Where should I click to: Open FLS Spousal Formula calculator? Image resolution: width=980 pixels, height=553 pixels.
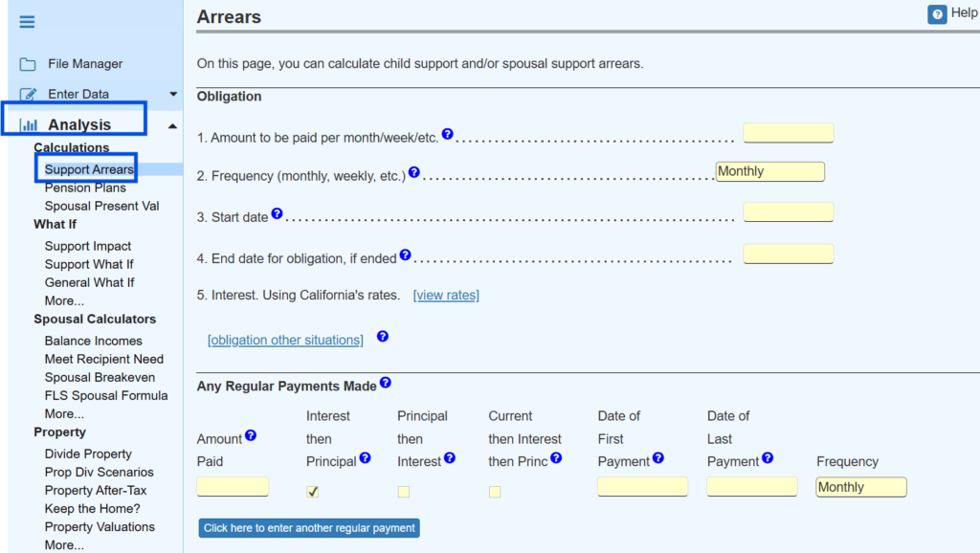click(x=106, y=395)
